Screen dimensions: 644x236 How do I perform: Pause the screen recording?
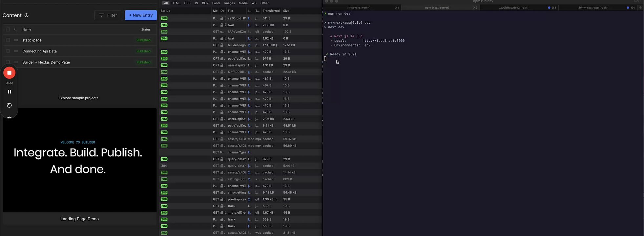pyautogui.click(x=10, y=92)
